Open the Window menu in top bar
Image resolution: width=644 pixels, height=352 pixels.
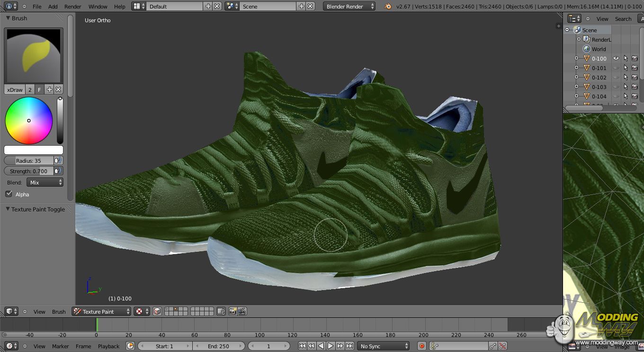click(x=98, y=7)
